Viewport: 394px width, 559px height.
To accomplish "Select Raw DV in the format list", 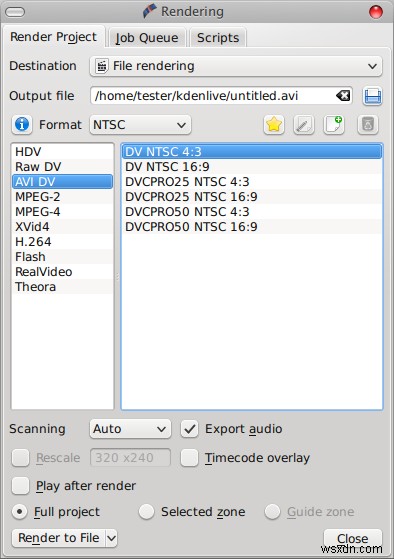I will pos(62,167).
